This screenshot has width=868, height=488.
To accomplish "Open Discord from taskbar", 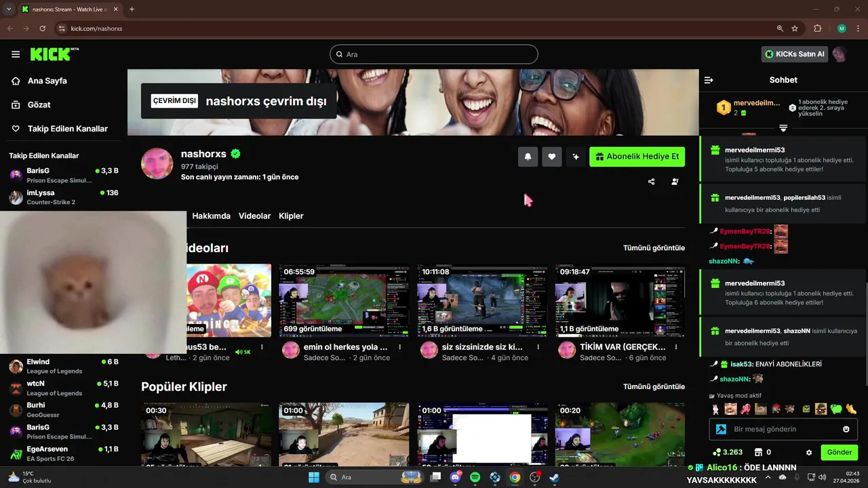I will [456, 477].
